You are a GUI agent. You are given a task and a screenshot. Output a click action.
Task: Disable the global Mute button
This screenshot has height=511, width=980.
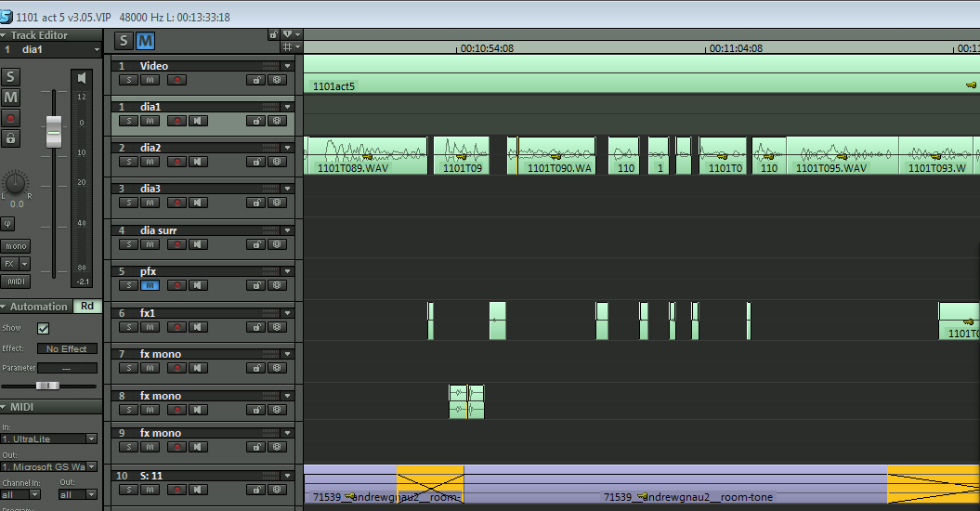pyautogui.click(x=146, y=41)
